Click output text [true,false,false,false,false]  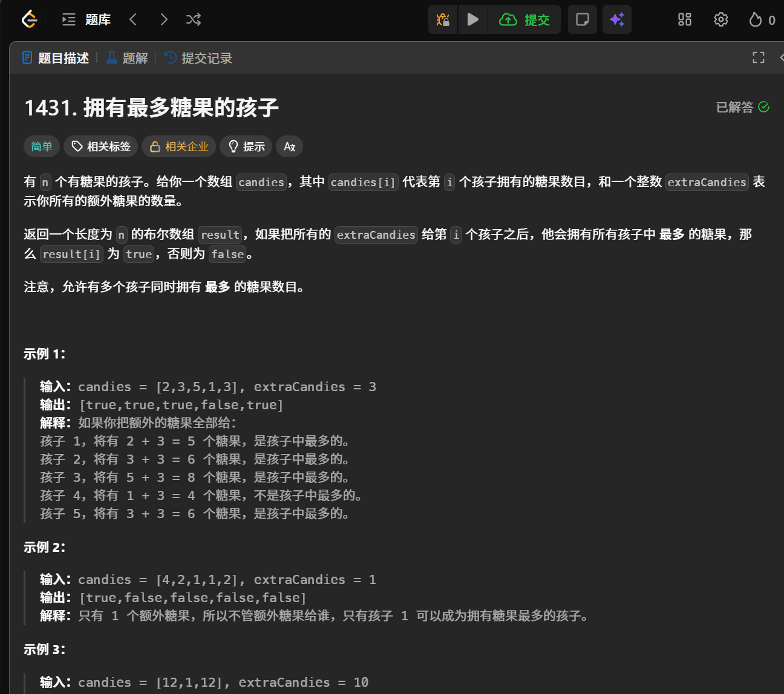(193, 598)
